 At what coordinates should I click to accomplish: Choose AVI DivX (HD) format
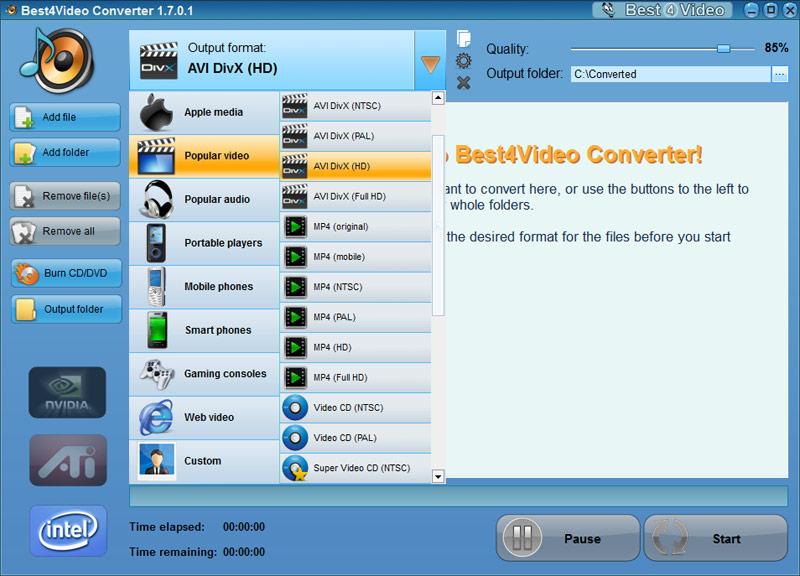(x=356, y=166)
